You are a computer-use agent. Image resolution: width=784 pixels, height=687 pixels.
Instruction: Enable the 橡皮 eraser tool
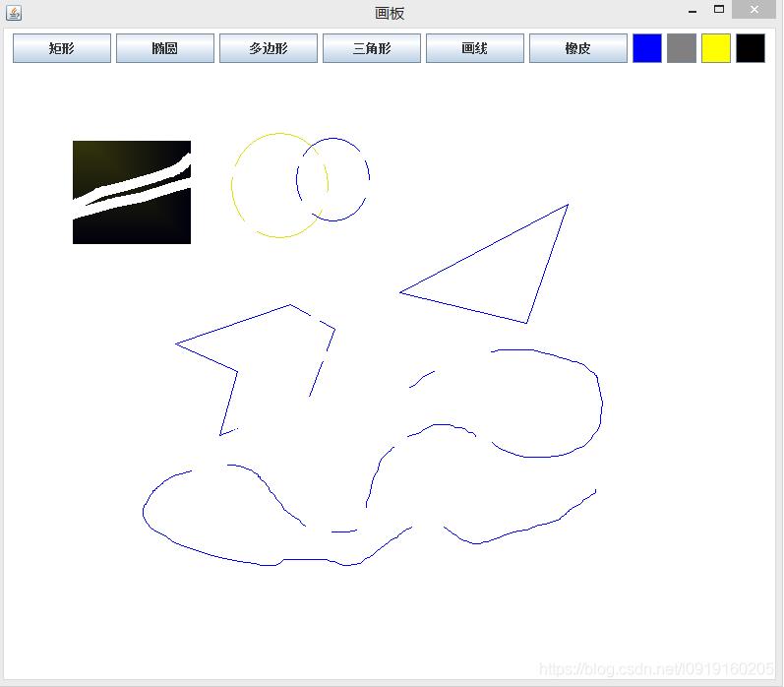[x=578, y=48]
